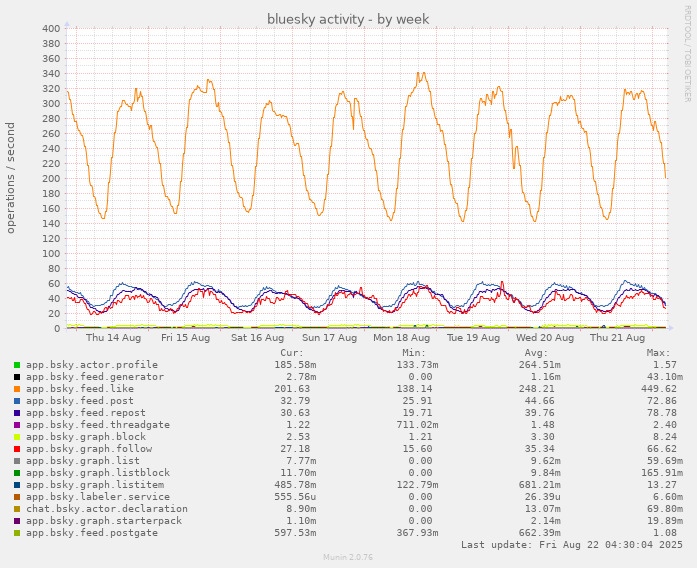Screen dimensions: 697x568
Task: Click the feed.post average value 44.66
Action: point(539,401)
